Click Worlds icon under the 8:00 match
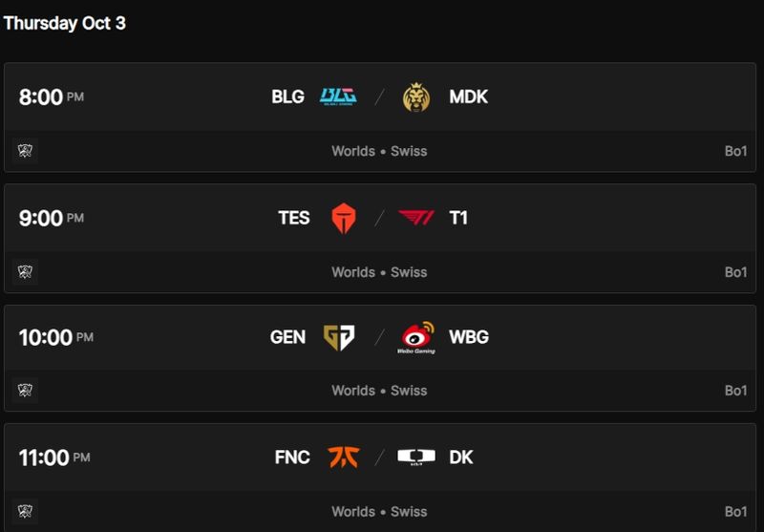This screenshot has height=532, width=764. (26, 151)
